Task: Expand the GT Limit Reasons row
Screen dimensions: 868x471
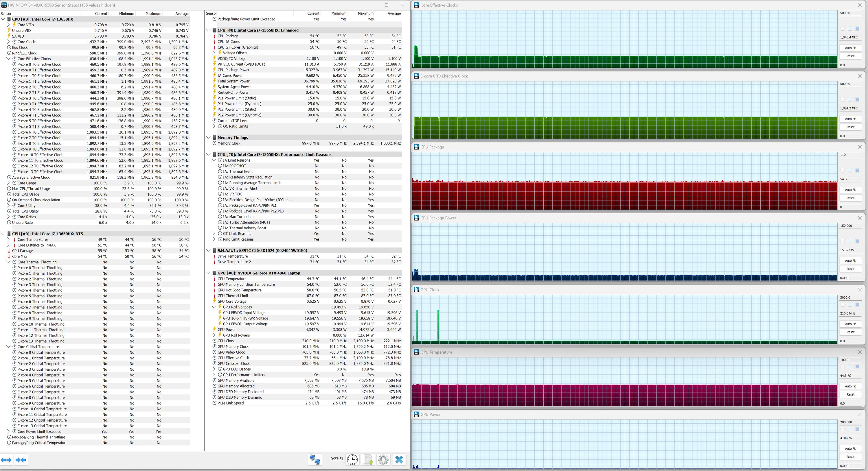Action: [x=214, y=233]
